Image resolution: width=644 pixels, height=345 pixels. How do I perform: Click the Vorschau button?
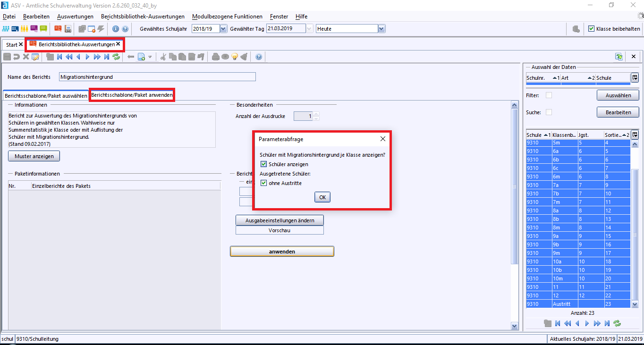click(280, 230)
